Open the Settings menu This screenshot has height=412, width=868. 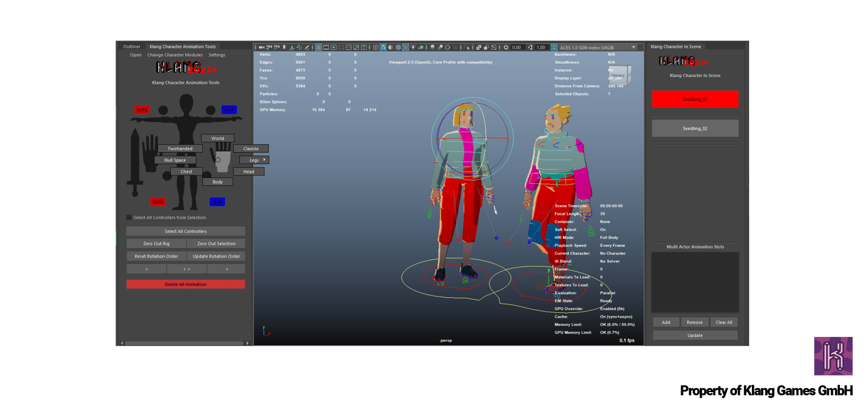click(217, 55)
